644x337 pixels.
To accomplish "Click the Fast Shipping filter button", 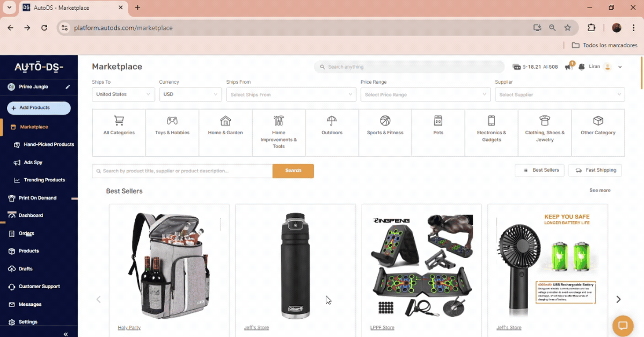I will click(595, 170).
